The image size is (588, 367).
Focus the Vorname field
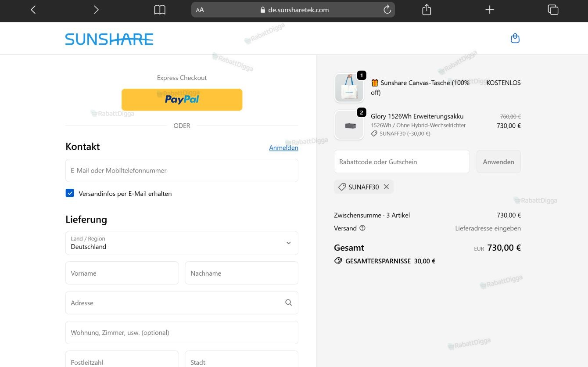(122, 273)
